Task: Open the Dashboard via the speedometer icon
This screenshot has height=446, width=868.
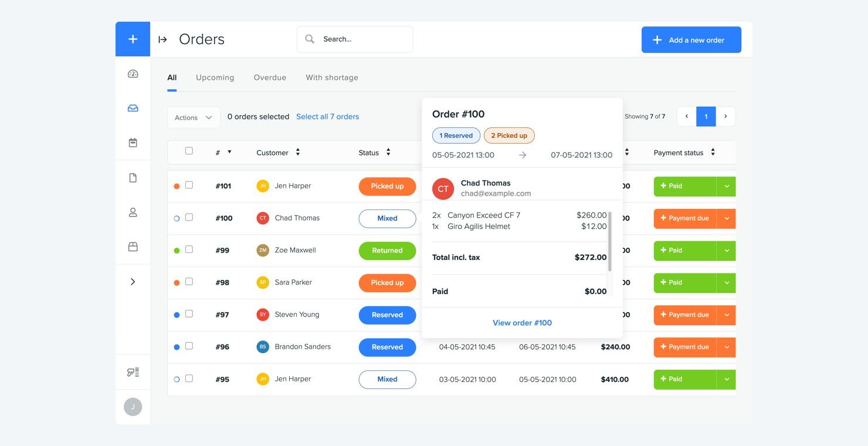Action: pos(133,73)
